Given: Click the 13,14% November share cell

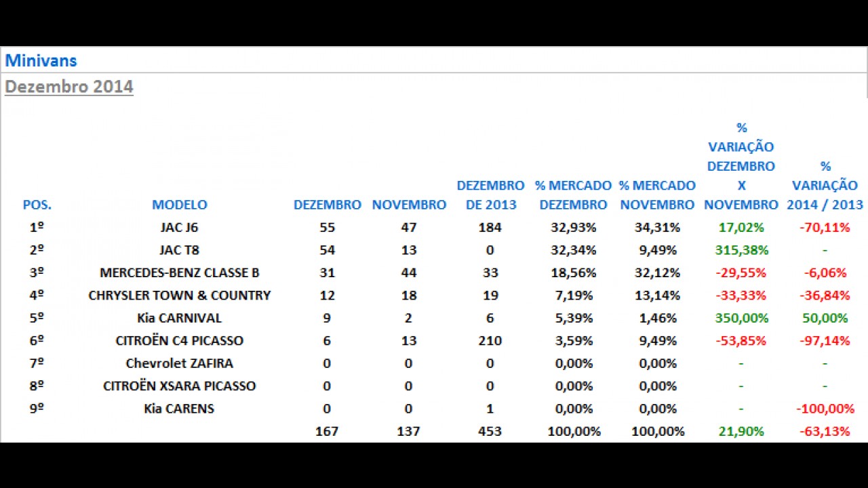Looking at the screenshot, I should (657, 296).
